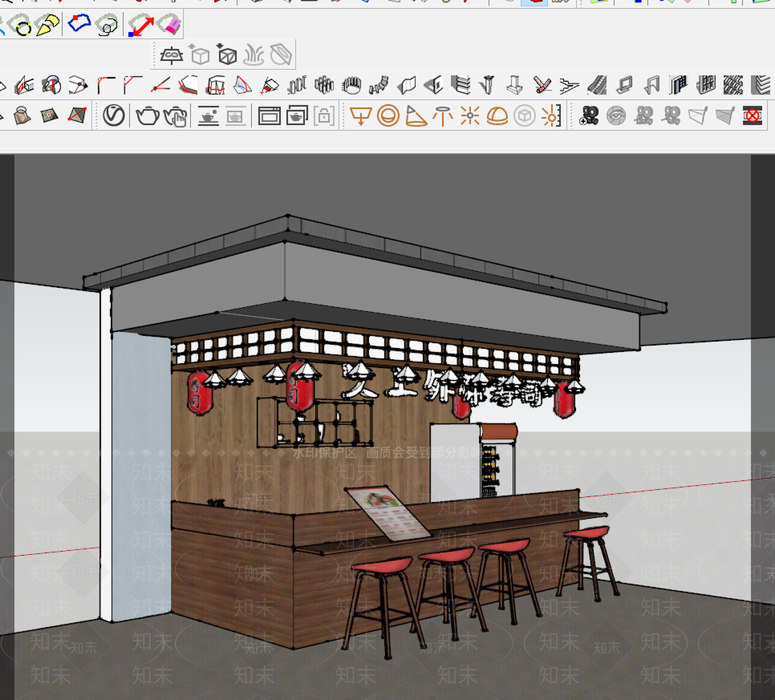The width and height of the screenshot is (775, 700).
Task: Click the mesh clipper icon
Action: 281,54
